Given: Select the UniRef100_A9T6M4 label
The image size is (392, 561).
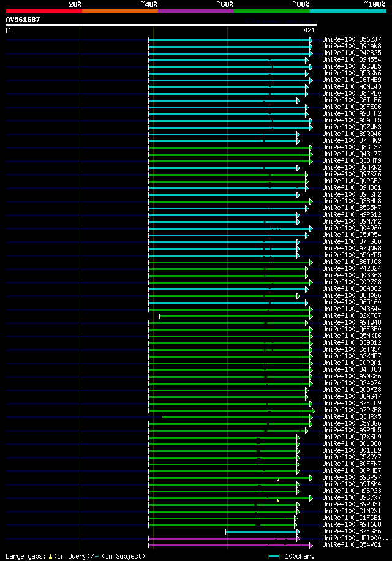Looking at the screenshot, I should coord(352,484).
